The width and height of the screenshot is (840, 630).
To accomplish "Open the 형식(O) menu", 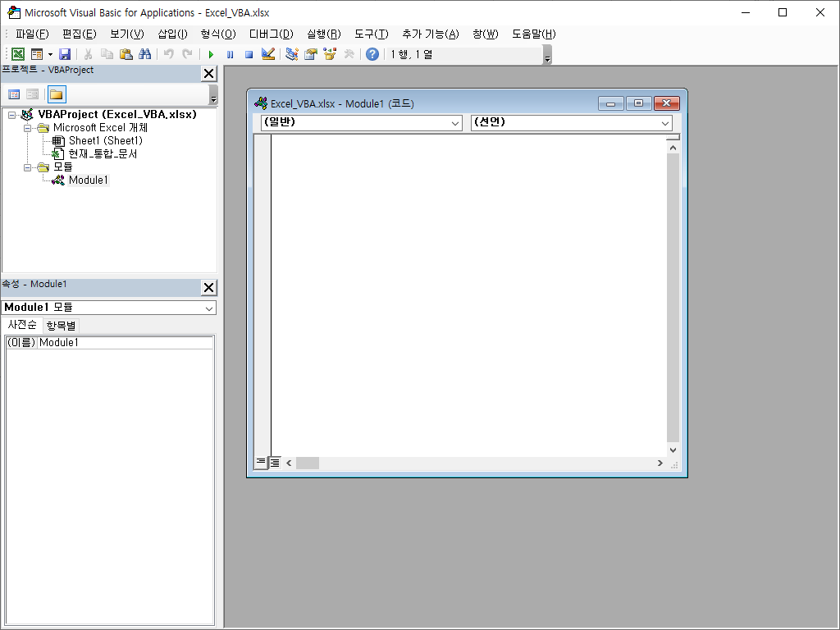I will point(218,34).
